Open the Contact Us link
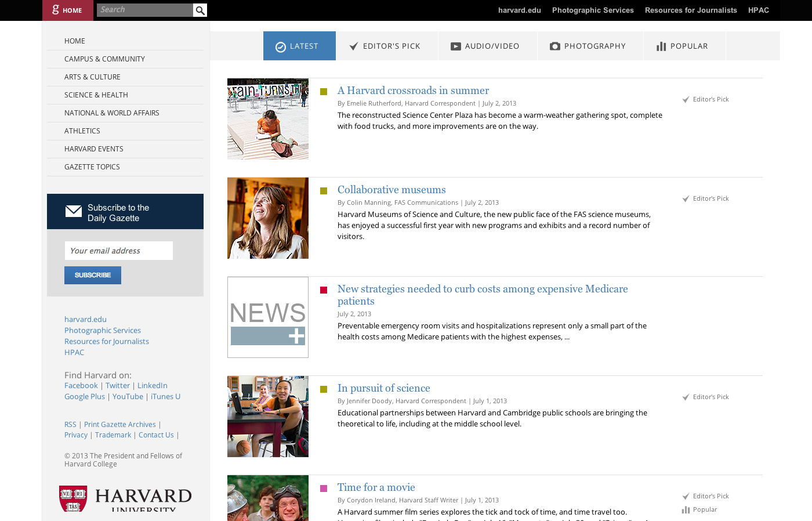The height and width of the screenshot is (521, 812). coord(156,435)
